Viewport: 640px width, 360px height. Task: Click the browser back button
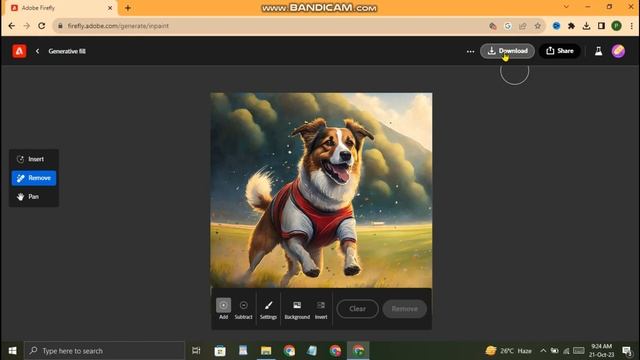11,26
